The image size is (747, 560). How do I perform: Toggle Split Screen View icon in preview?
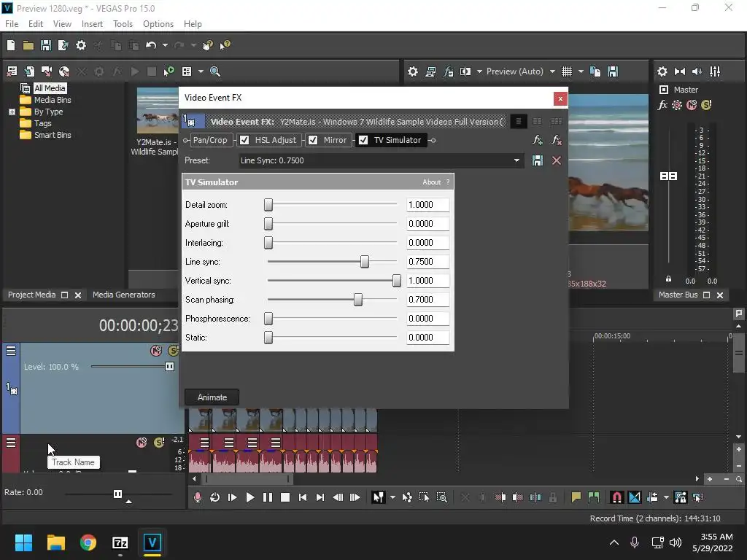tap(465, 71)
